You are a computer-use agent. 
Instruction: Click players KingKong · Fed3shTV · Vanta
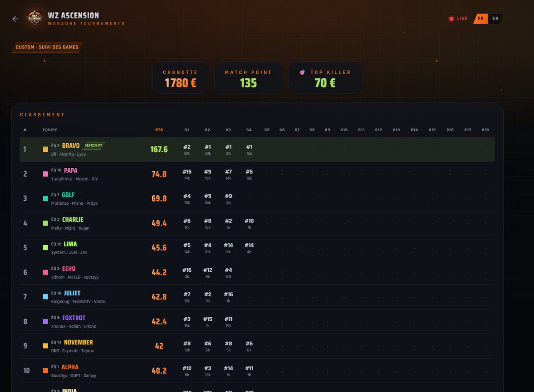[78, 302]
